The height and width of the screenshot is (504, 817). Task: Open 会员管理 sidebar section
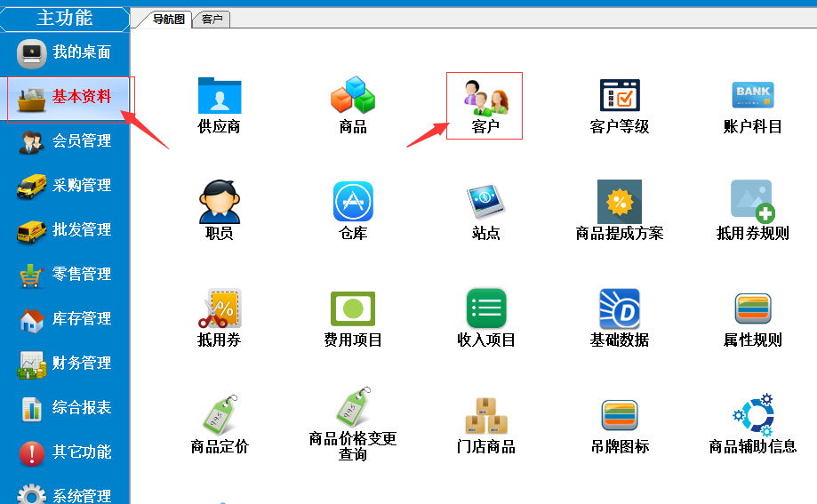click(x=65, y=141)
